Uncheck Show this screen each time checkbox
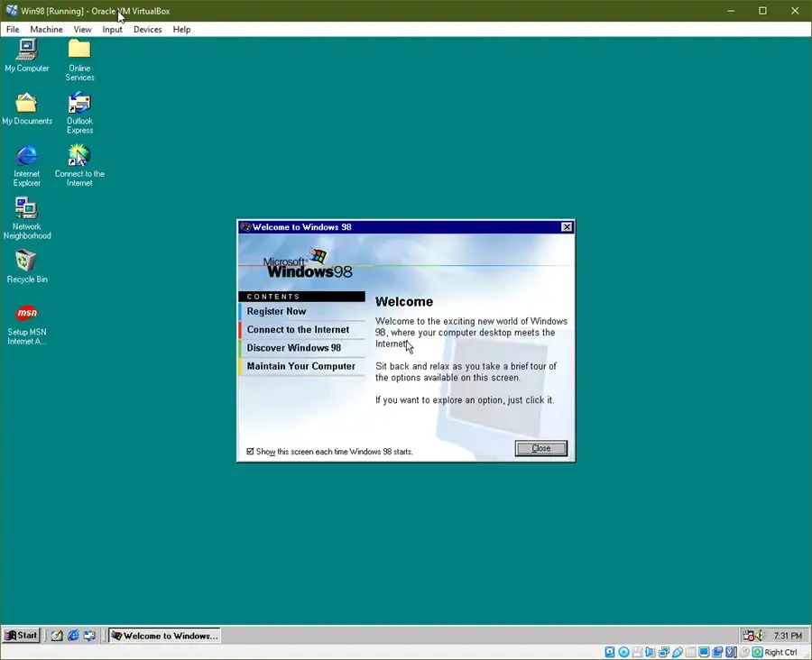This screenshot has height=660, width=812. (x=251, y=452)
